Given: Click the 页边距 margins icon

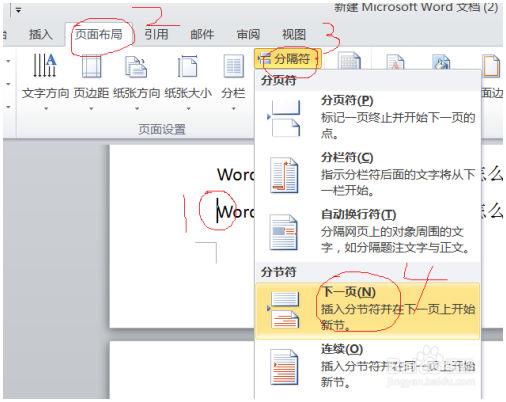Looking at the screenshot, I should [91, 67].
